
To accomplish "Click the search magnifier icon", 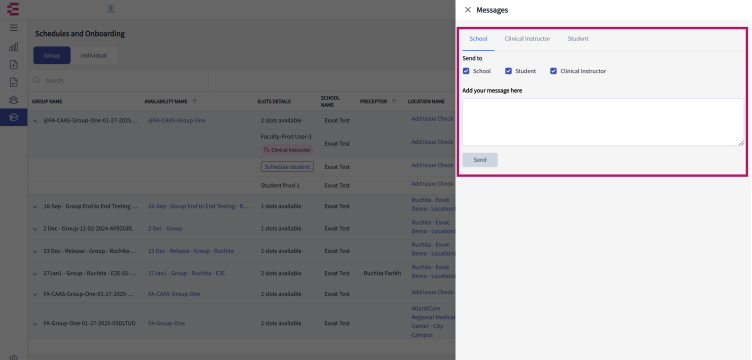I will tap(36, 81).
